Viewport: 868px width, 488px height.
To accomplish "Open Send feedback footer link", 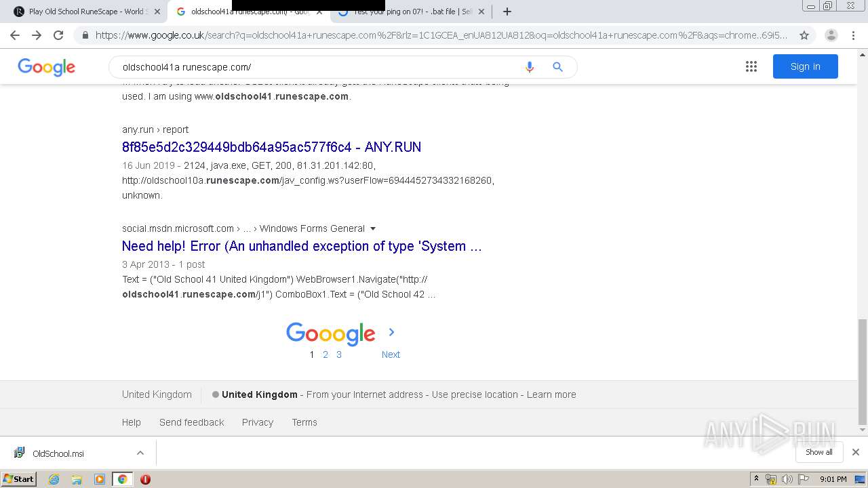I will coord(191,422).
